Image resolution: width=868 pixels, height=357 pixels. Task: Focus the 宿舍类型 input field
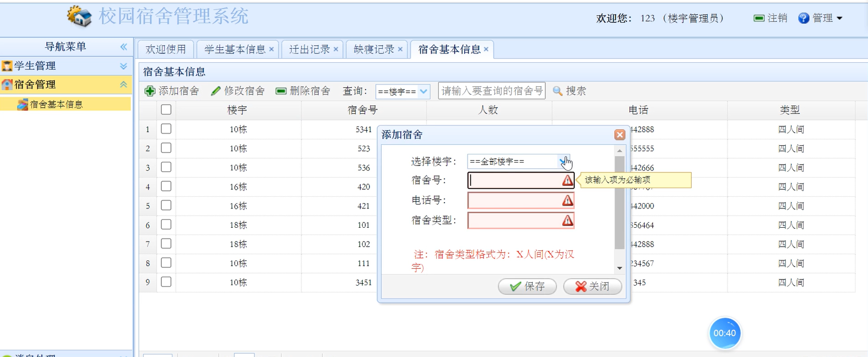pos(521,220)
